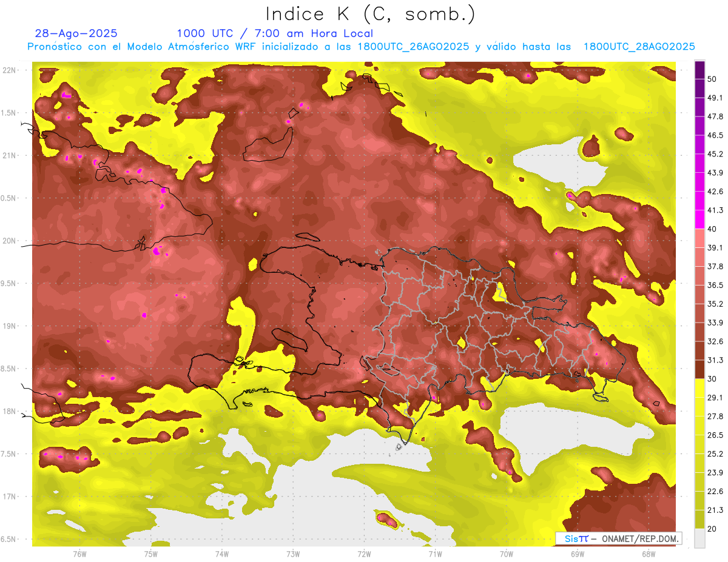Click the color bar value "35.2"

pos(715,304)
